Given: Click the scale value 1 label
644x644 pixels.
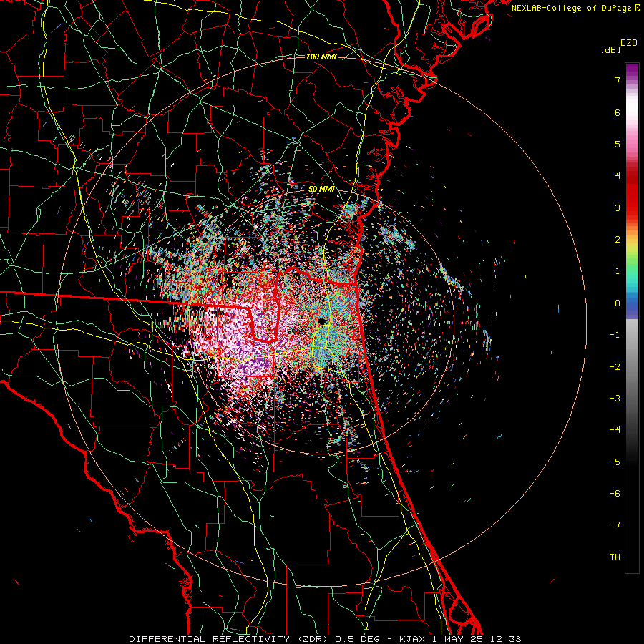Looking at the screenshot, I should tap(618, 271).
